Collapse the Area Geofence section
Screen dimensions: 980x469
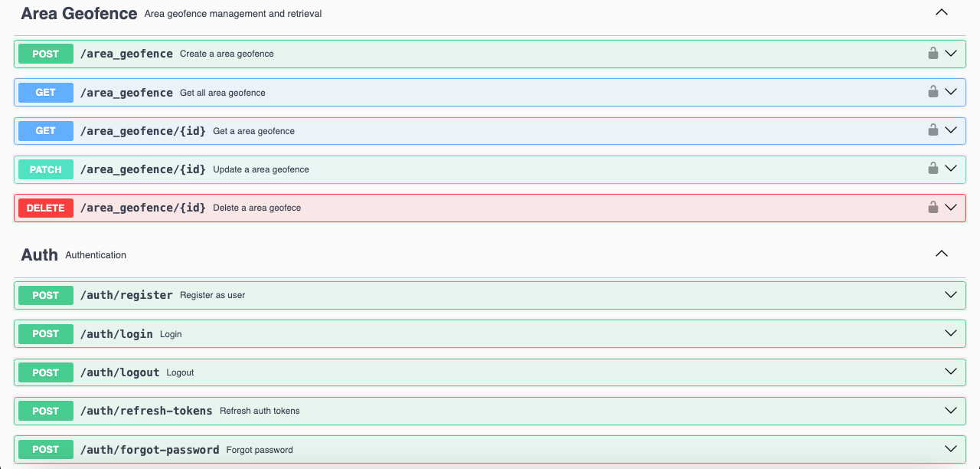tap(942, 13)
